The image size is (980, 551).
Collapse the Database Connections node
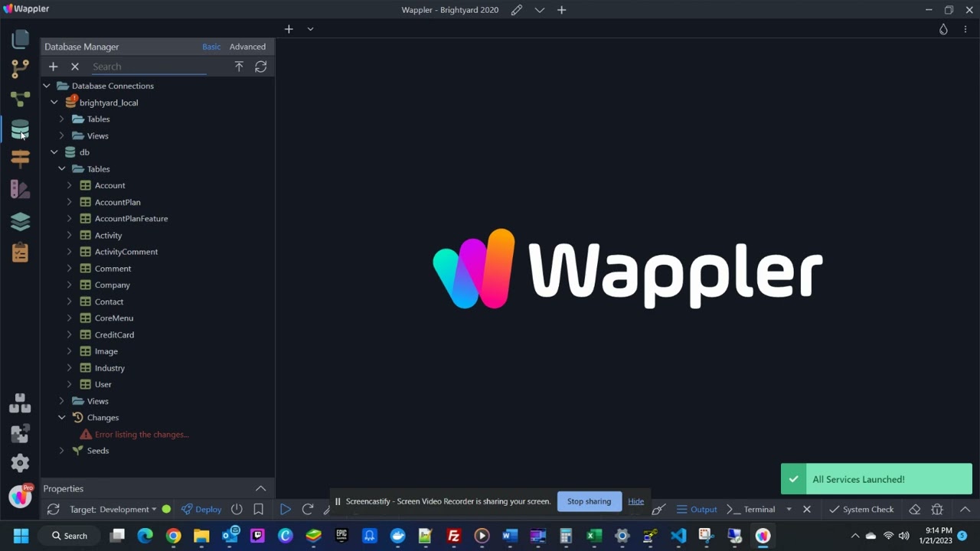coord(47,86)
